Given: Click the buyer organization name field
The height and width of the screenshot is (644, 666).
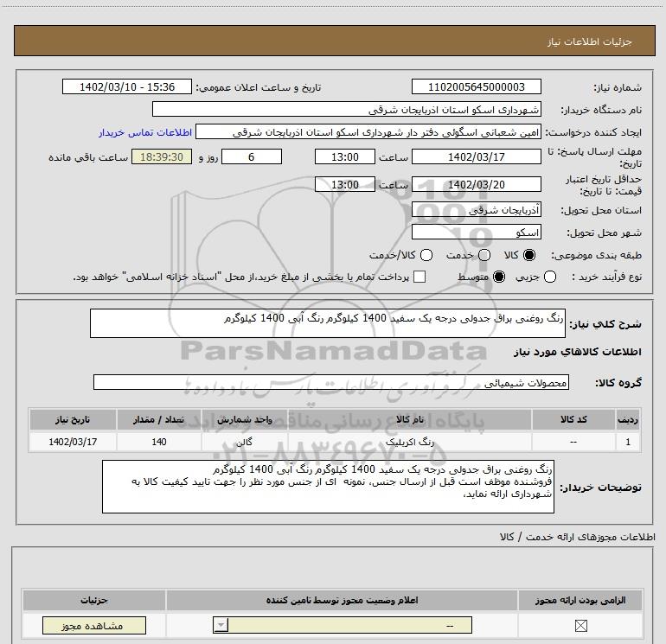Looking at the screenshot, I should point(347,110).
